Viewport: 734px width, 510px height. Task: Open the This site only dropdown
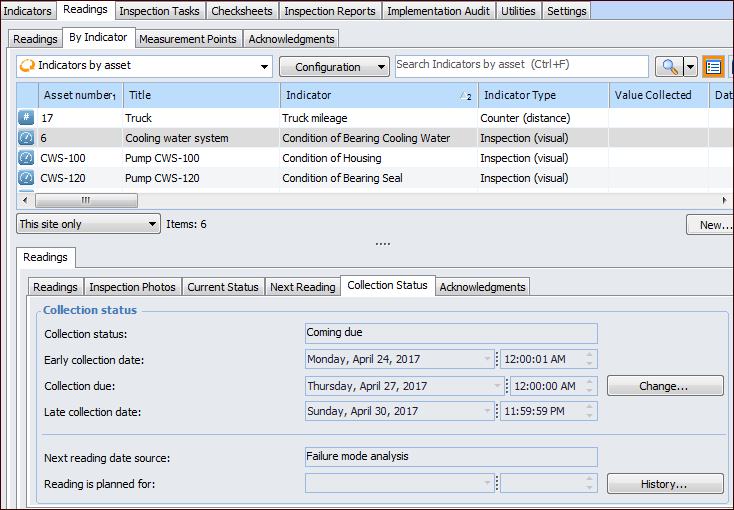(x=88, y=224)
